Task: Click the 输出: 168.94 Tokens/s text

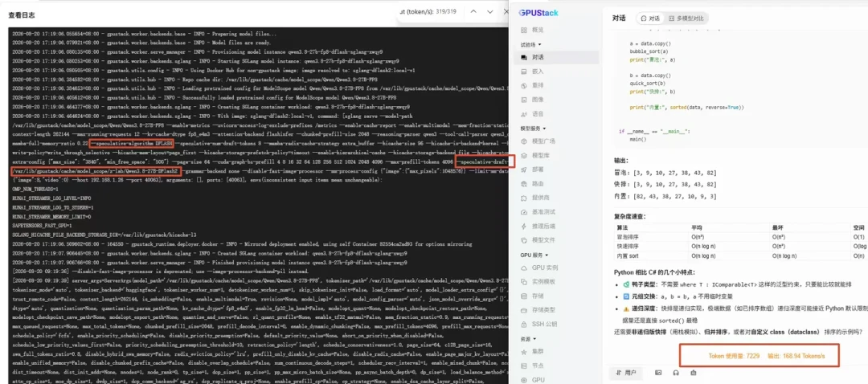Action: click(796, 356)
